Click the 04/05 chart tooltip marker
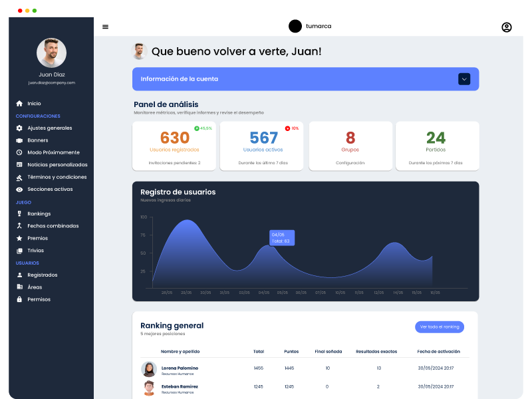 281,237
